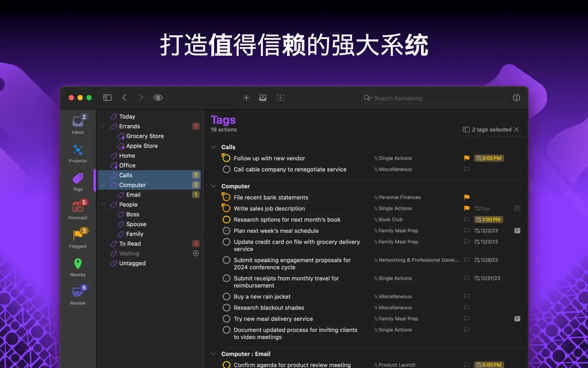588x368 pixels.
Task: Collapse the Computer section in outline
Action: [213, 186]
